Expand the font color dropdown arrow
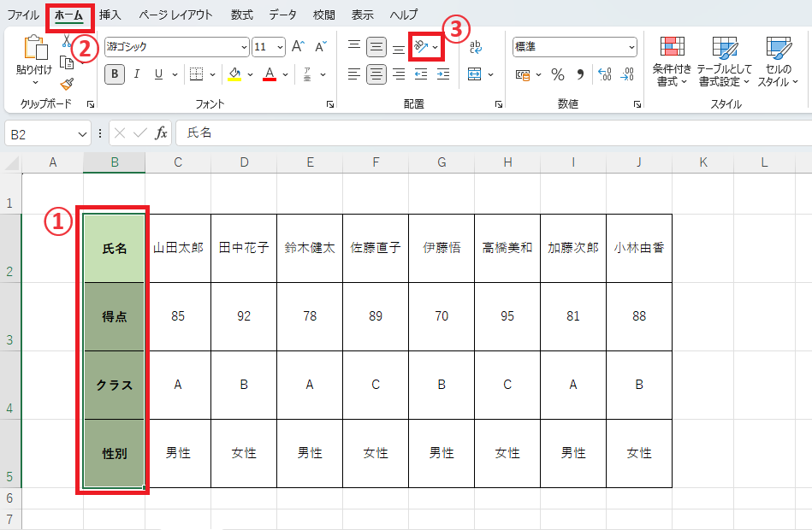The image size is (812, 530). [285, 75]
